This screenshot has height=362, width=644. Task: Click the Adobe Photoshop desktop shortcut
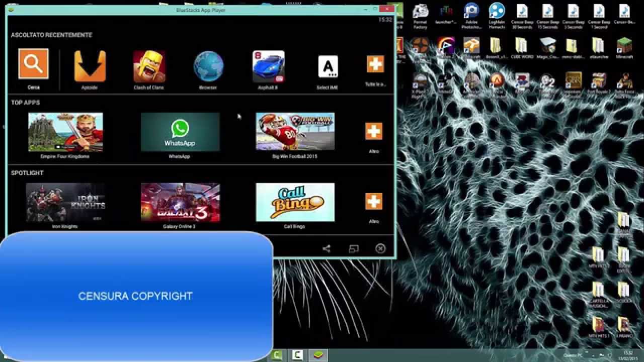pos(471,16)
